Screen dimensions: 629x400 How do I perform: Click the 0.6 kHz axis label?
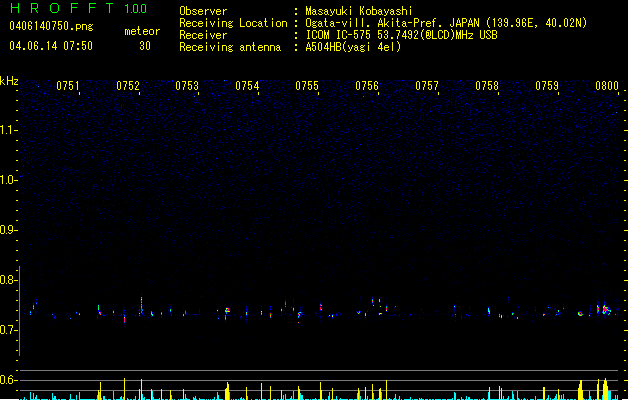coord(8,380)
